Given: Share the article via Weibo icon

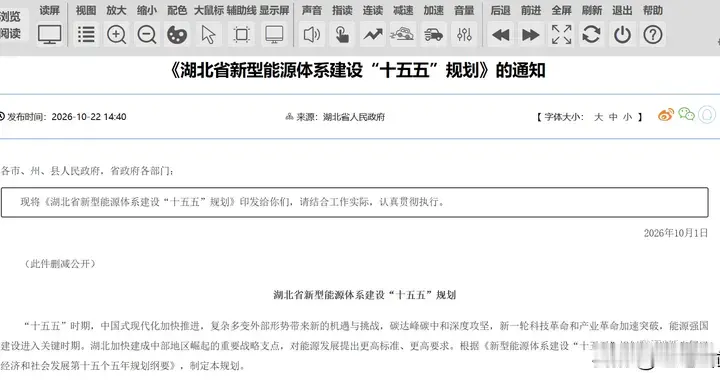Looking at the screenshot, I should 666,114.
